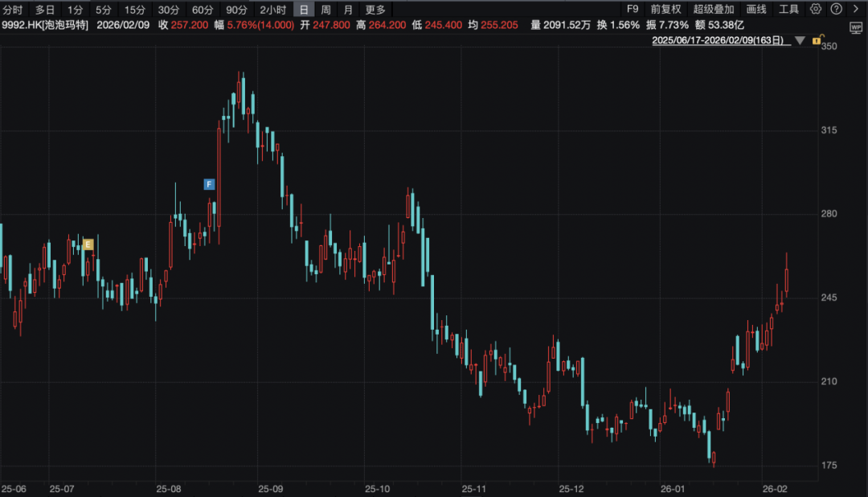The width and height of the screenshot is (868, 497).
Task: Click the 25-12 time axis label
Action: (x=571, y=489)
